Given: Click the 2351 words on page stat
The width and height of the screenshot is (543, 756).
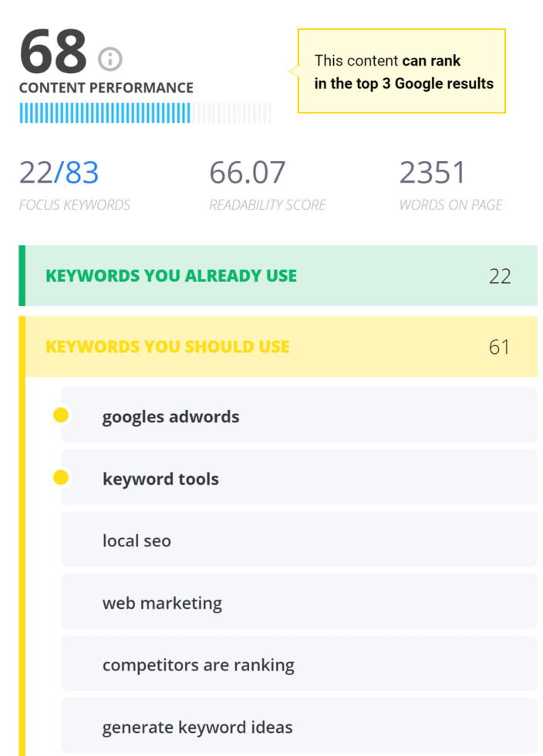Looking at the screenshot, I should point(433,173).
